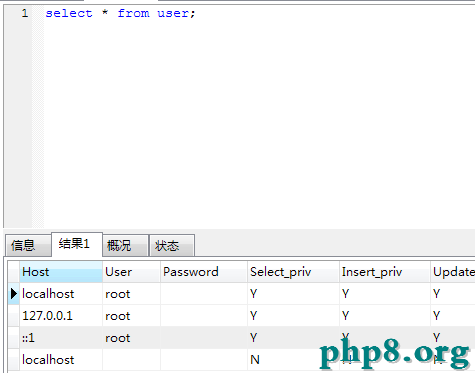Select the 结果1 tab
This screenshot has width=475, height=373.
coord(77,244)
